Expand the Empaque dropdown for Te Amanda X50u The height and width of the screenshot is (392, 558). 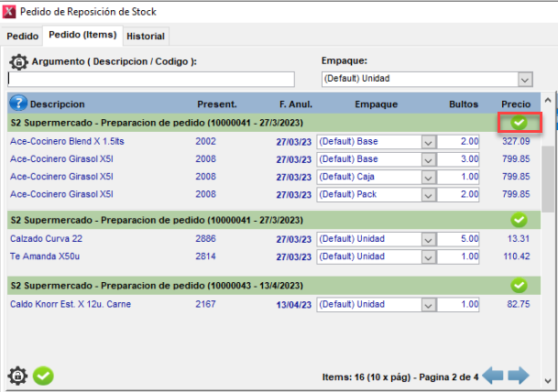428,257
